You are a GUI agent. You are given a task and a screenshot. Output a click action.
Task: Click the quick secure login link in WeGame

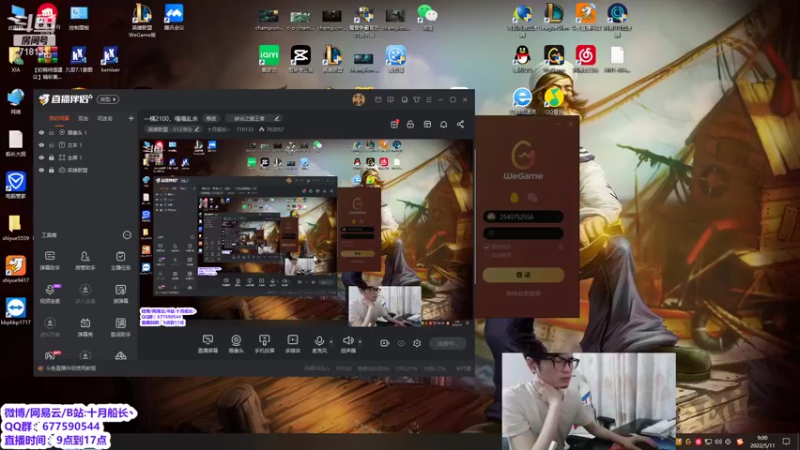523,294
